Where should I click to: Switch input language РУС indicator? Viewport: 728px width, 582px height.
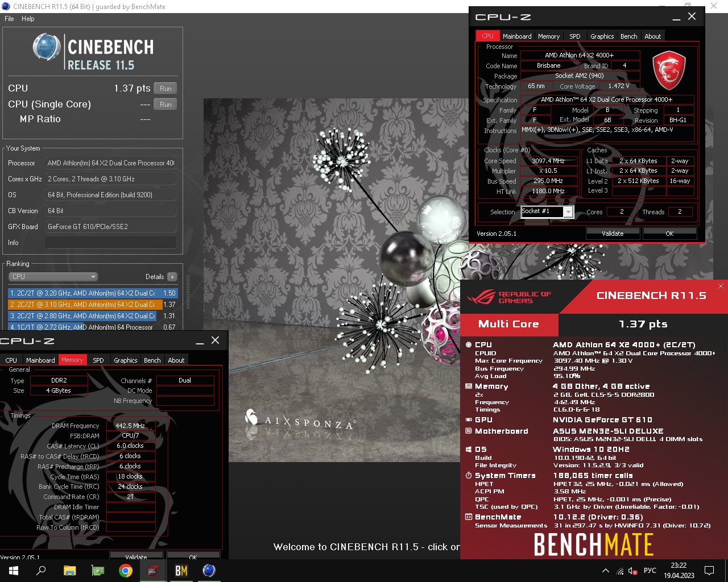(650, 571)
